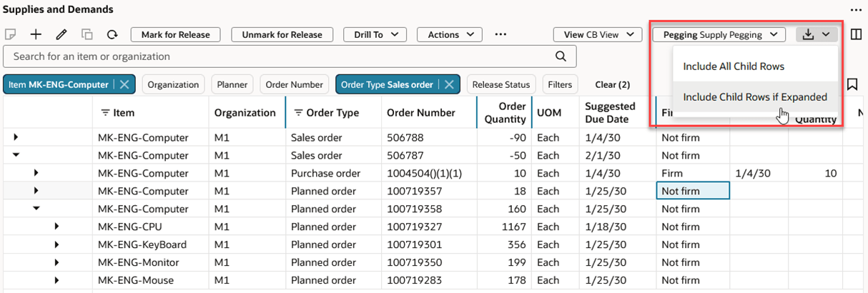Screen dimensions: 868x293
Task: Click the plus icon to add a row
Action: click(x=35, y=34)
